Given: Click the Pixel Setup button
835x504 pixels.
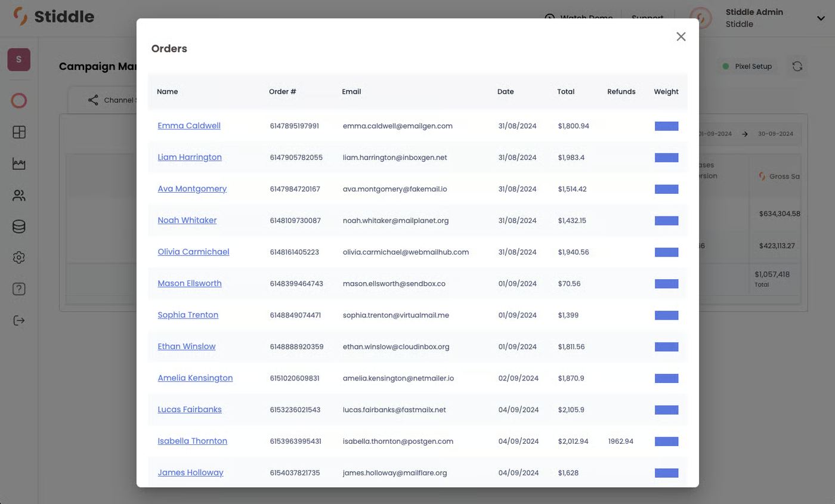Looking at the screenshot, I should click(747, 66).
